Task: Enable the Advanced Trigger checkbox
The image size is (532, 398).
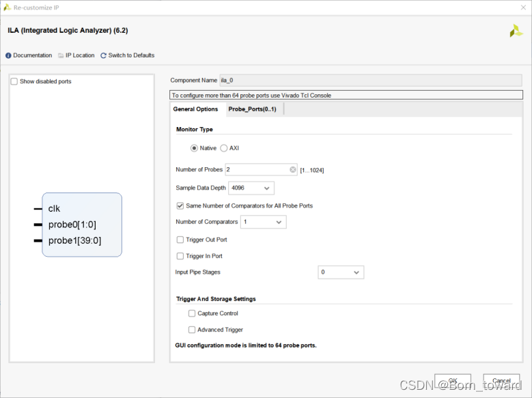Action: coord(192,330)
